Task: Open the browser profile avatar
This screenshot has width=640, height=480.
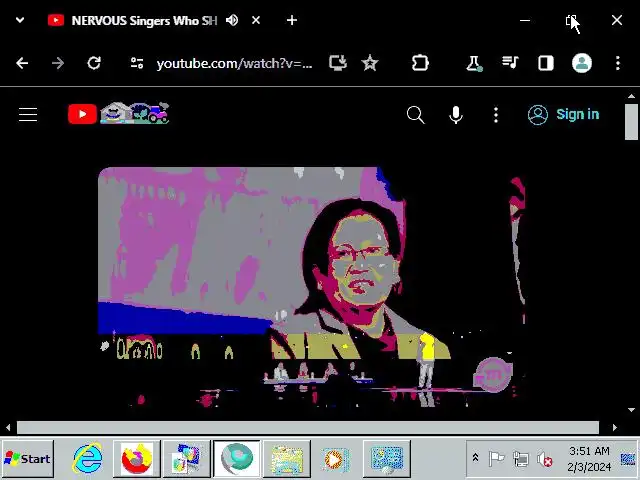Action: click(x=582, y=63)
